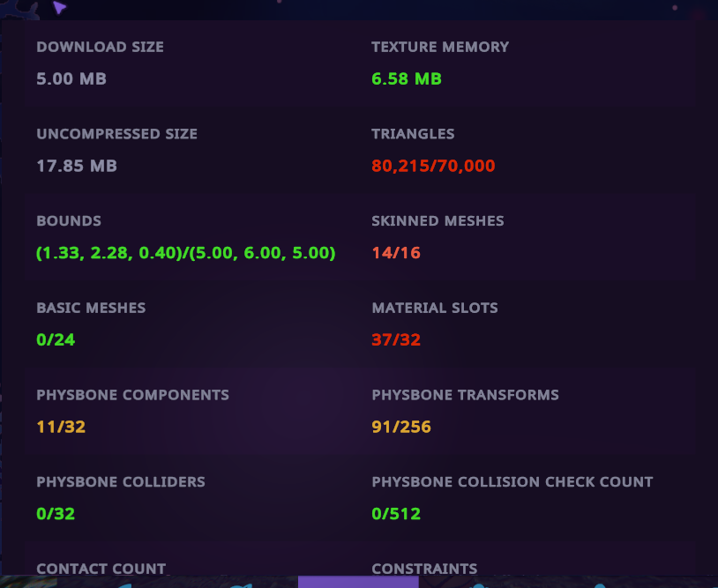Select the Triangles label

click(x=413, y=134)
